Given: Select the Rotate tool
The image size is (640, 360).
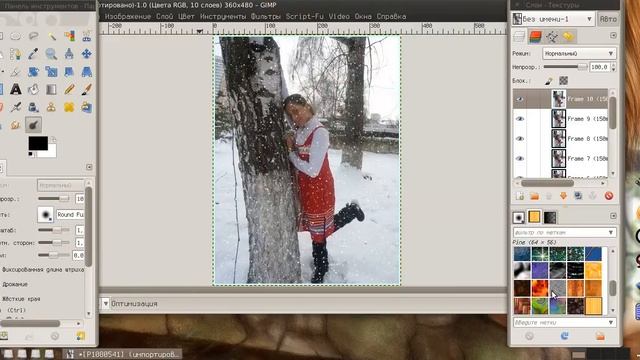Looking at the screenshot, I should (x=33, y=72).
